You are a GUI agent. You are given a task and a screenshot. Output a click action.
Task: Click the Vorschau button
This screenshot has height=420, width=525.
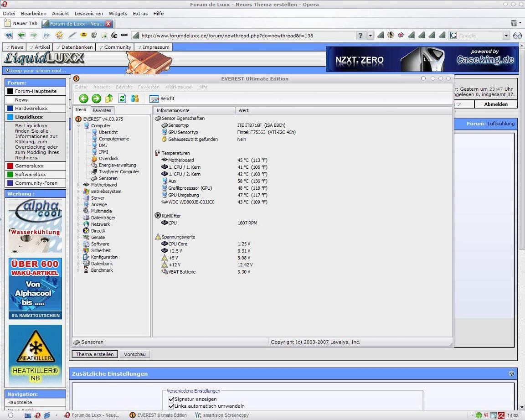134,354
